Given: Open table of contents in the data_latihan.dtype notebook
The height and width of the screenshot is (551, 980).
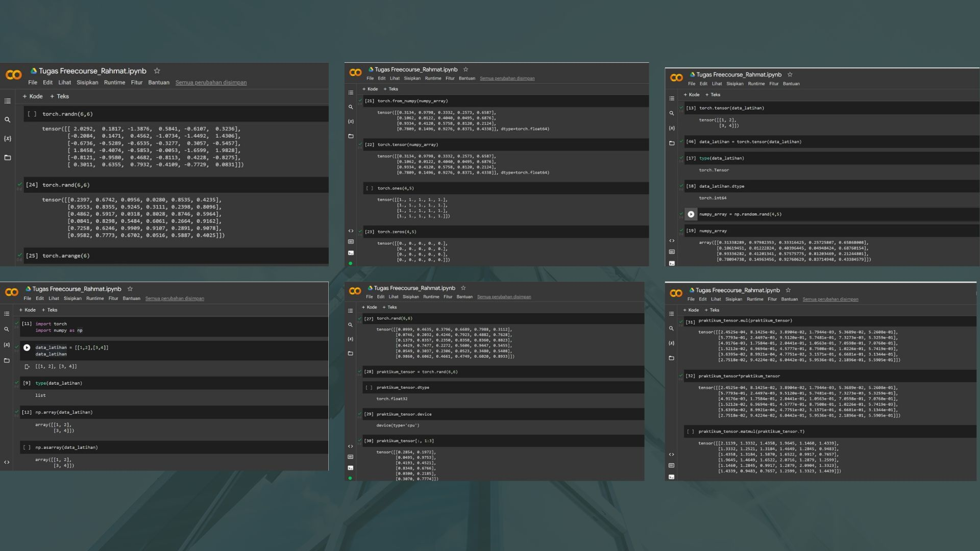Looking at the screenshot, I should (x=672, y=98).
